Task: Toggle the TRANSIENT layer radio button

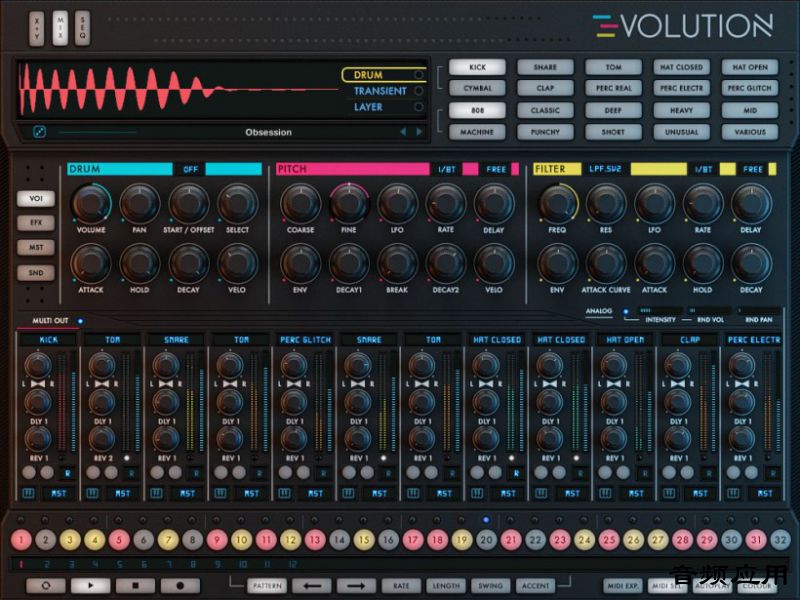Action: (x=419, y=91)
